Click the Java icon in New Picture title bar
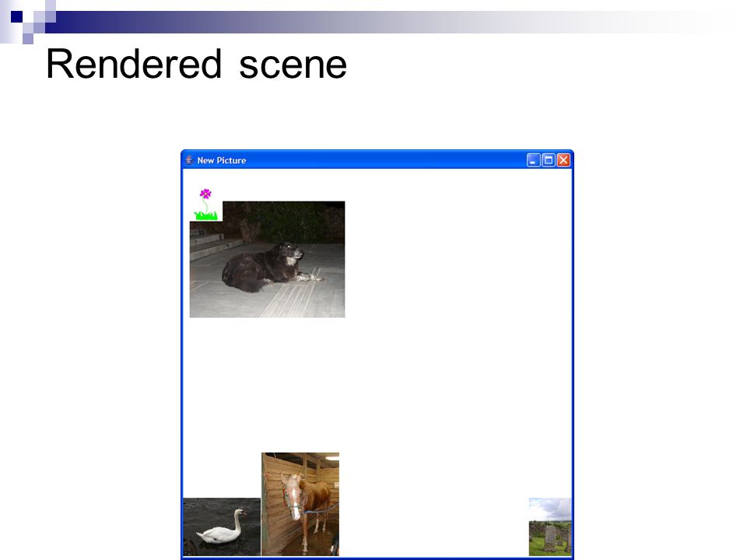747x560 pixels. (x=189, y=160)
